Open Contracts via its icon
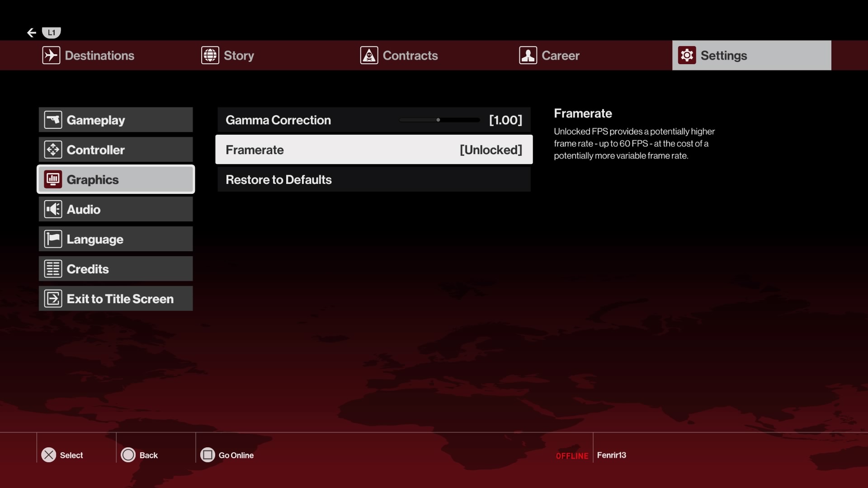This screenshot has height=488, width=868. tap(368, 55)
